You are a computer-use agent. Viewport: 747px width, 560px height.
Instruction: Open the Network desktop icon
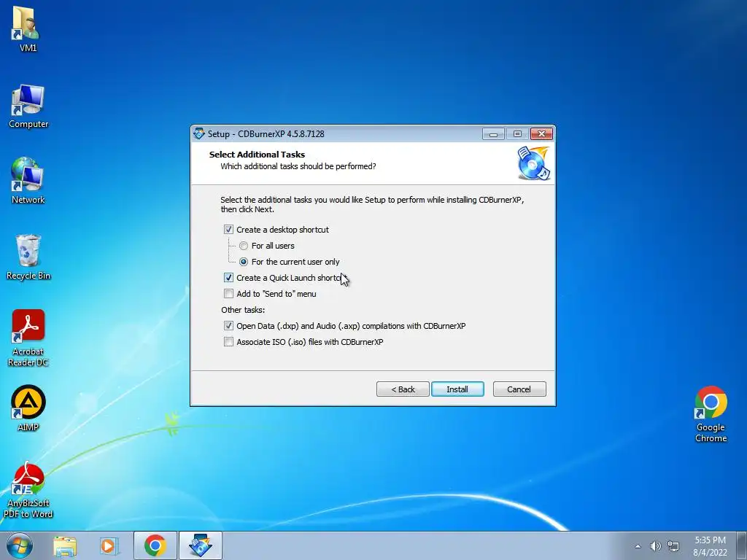point(28,181)
